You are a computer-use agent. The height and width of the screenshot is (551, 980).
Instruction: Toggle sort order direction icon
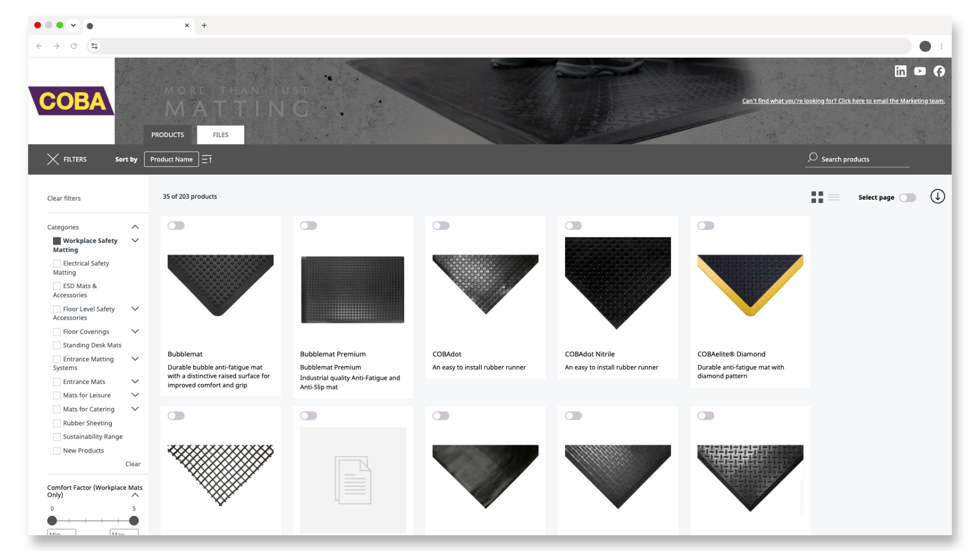click(x=207, y=159)
